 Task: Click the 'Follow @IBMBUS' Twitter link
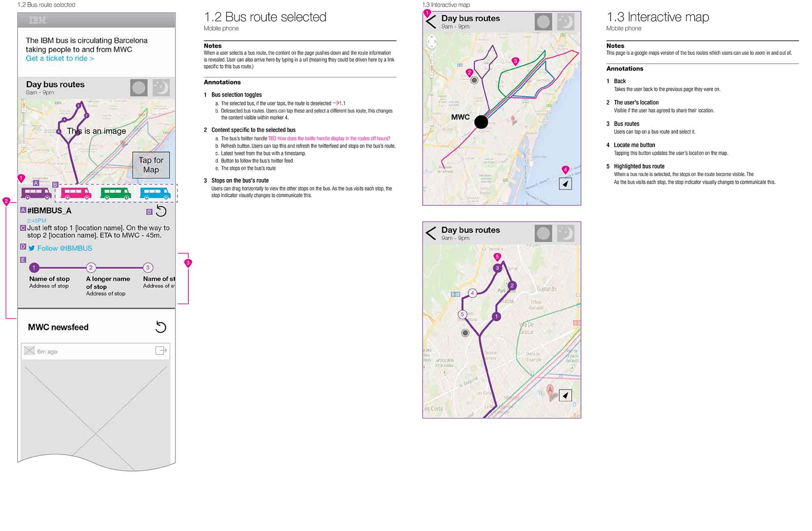tap(64, 248)
